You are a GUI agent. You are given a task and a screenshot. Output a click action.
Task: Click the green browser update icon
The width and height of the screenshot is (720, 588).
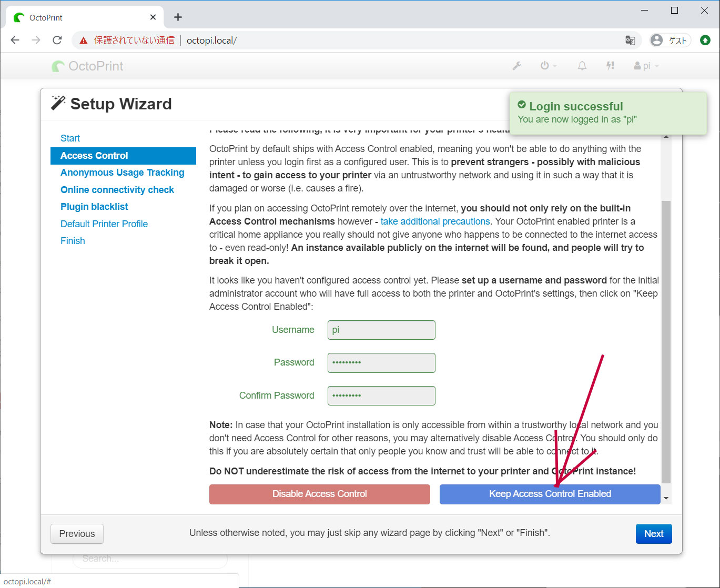705,40
